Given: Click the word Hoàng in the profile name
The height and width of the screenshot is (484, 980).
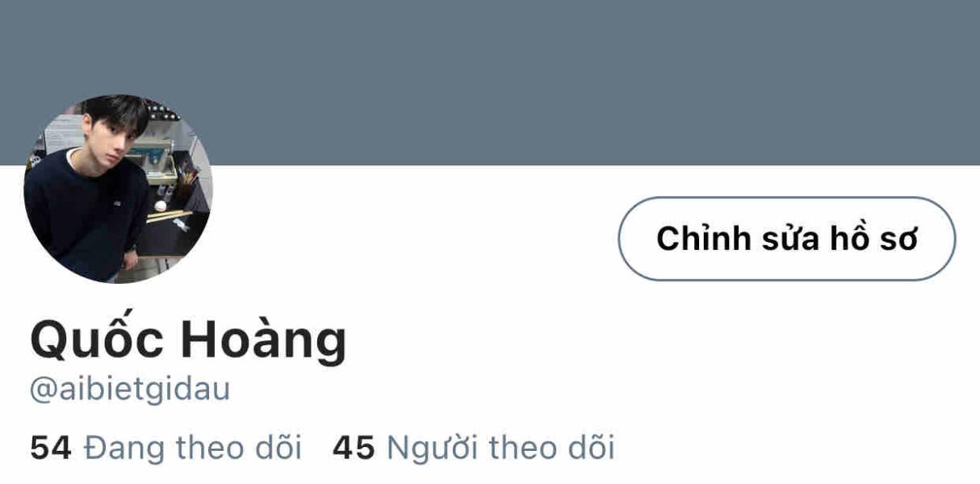Looking at the screenshot, I should pyautogui.click(x=263, y=340).
